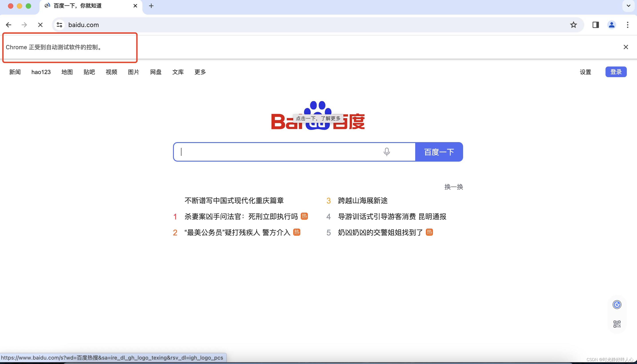Open the tab search chevron at top right
Screen dimensions: 637x364
point(628,6)
